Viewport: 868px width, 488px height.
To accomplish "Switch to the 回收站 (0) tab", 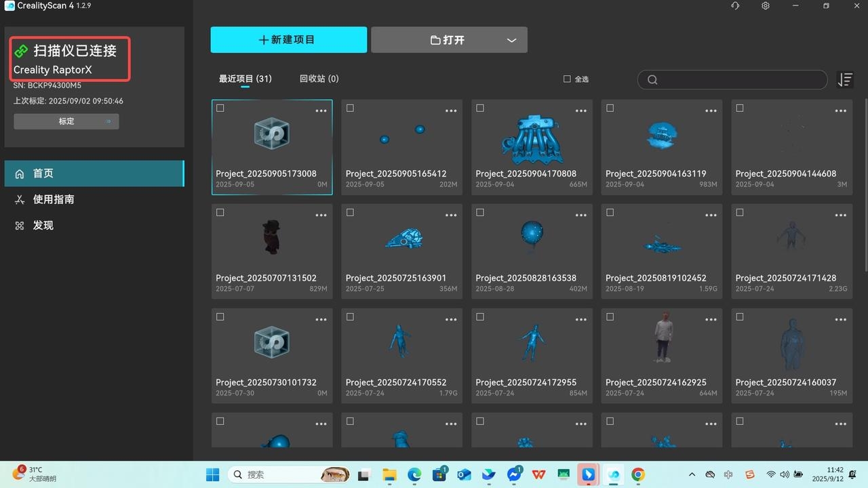I will click(x=319, y=79).
